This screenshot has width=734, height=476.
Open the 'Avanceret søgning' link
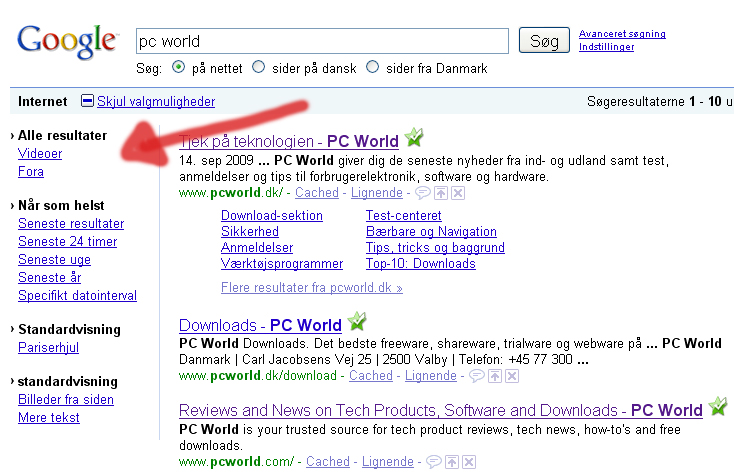tap(622, 34)
